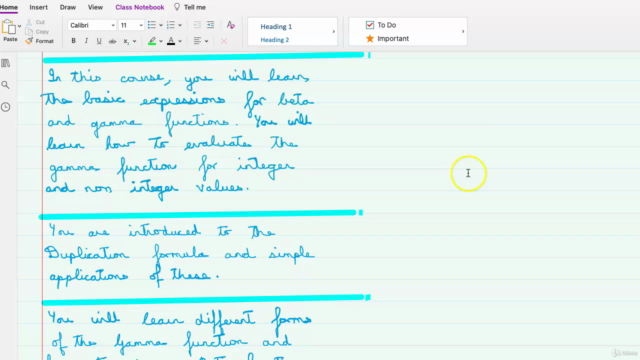Open the Calibri font name dropdown

click(x=92, y=25)
